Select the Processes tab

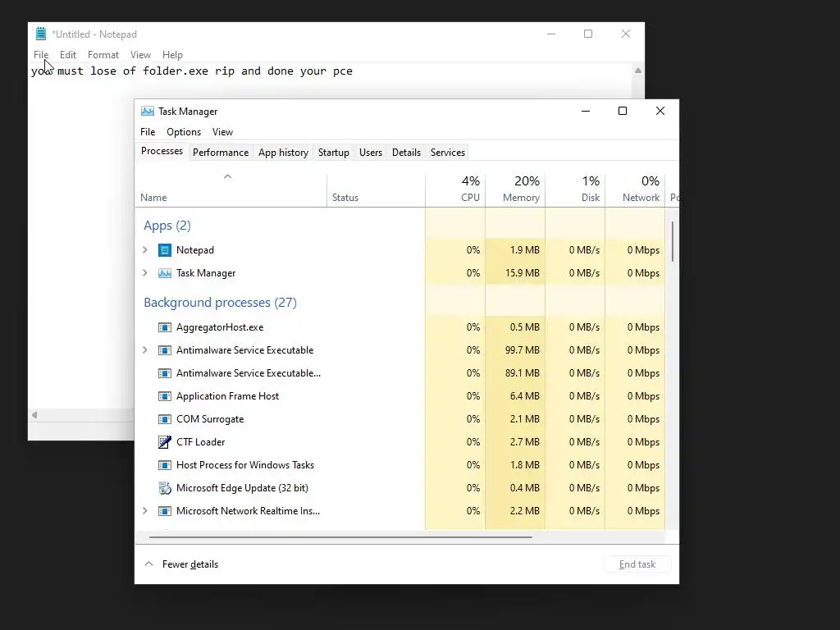pos(162,151)
